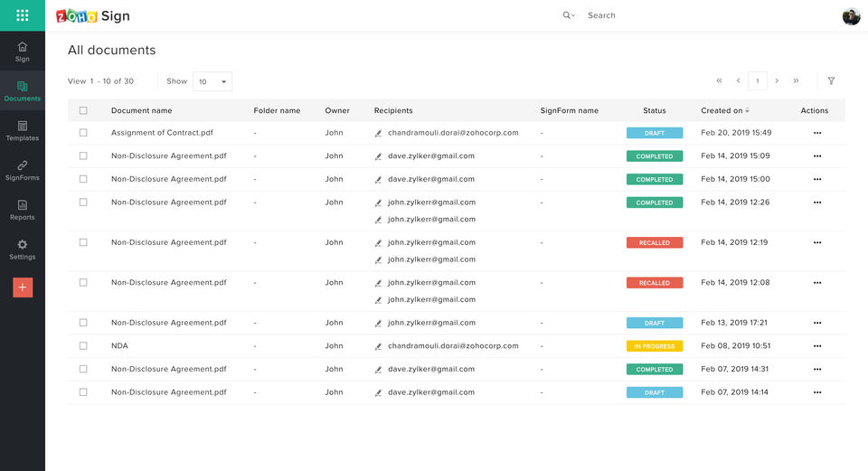Click the filter funnel icon

click(x=831, y=80)
